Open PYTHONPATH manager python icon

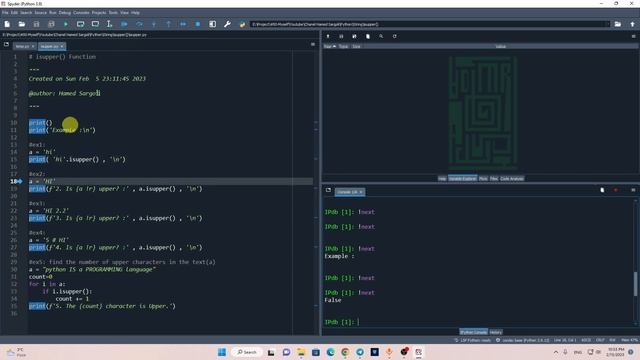[x=242, y=24]
